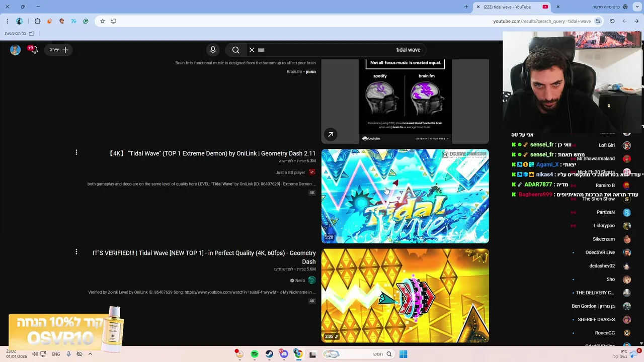The image size is (644, 362).
Task: Expand the system tray hidden icons chevron
Action: [x=90, y=354]
